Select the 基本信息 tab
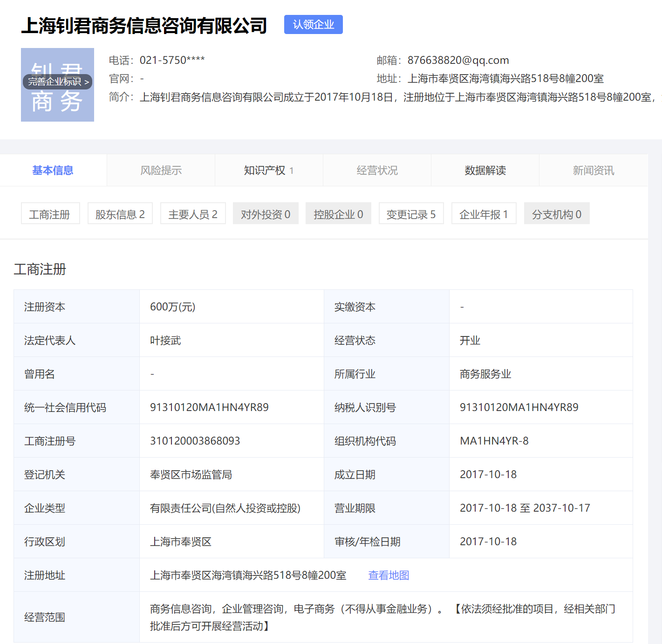The image size is (662, 644). [52, 170]
